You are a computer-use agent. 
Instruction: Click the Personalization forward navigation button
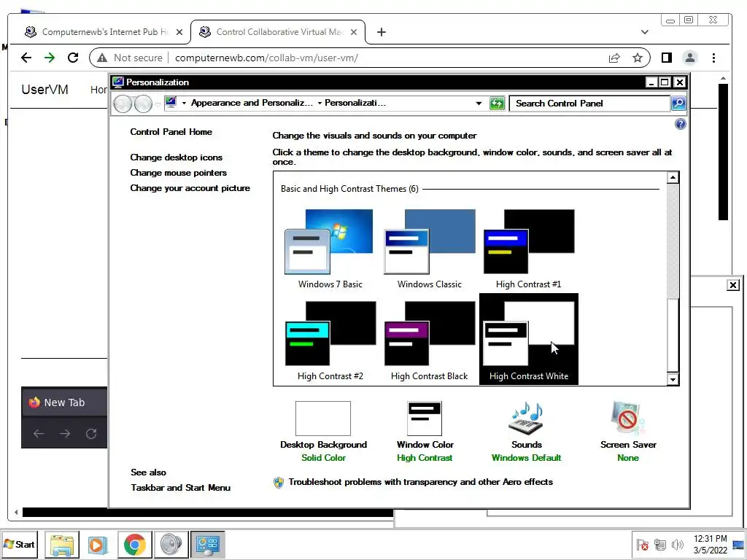[143, 104]
